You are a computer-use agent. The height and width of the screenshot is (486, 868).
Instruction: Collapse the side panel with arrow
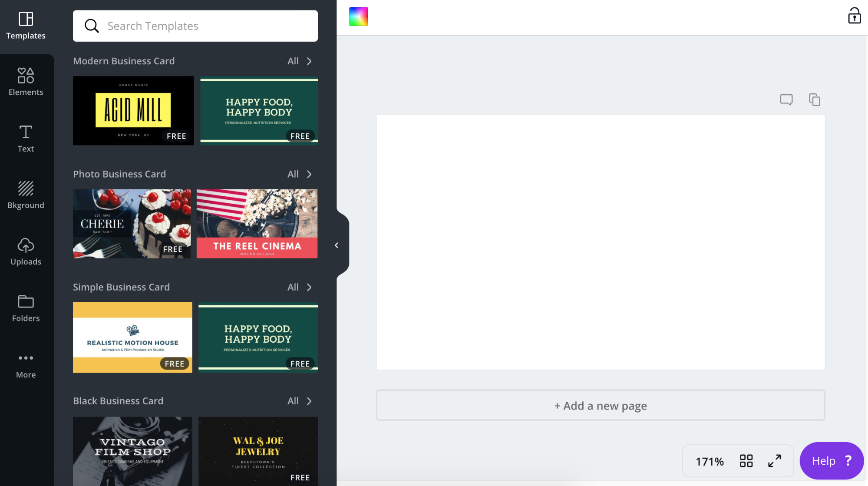pyautogui.click(x=337, y=245)
